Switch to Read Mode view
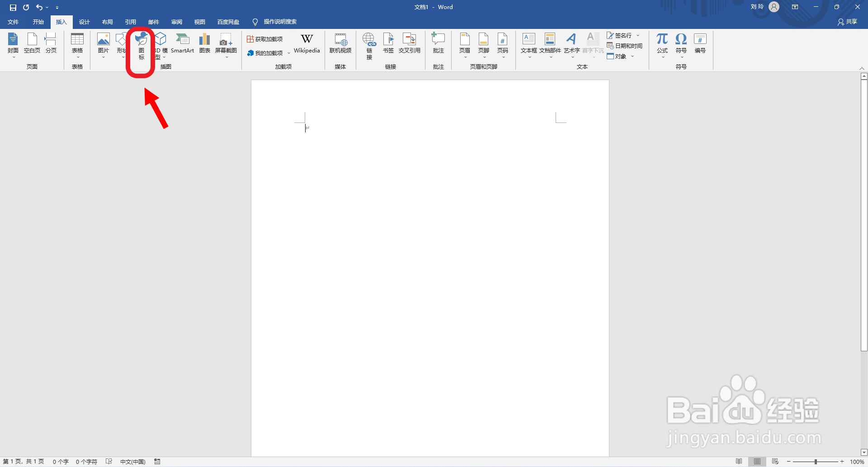Viewport: 868px width, 467px height. coord(739,462)
